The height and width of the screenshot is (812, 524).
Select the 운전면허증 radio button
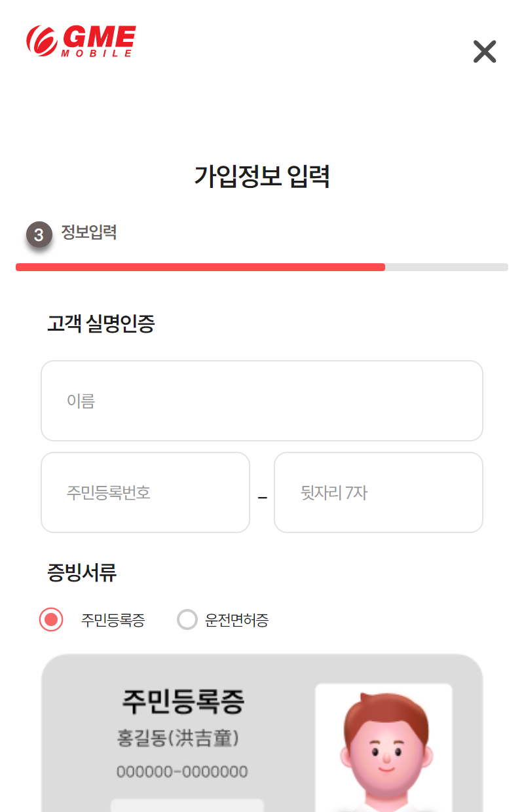(x=187, y=619)
